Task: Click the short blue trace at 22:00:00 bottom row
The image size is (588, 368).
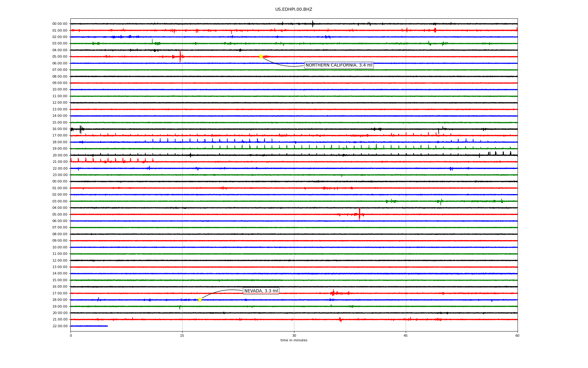Action: tap(89, 326)
